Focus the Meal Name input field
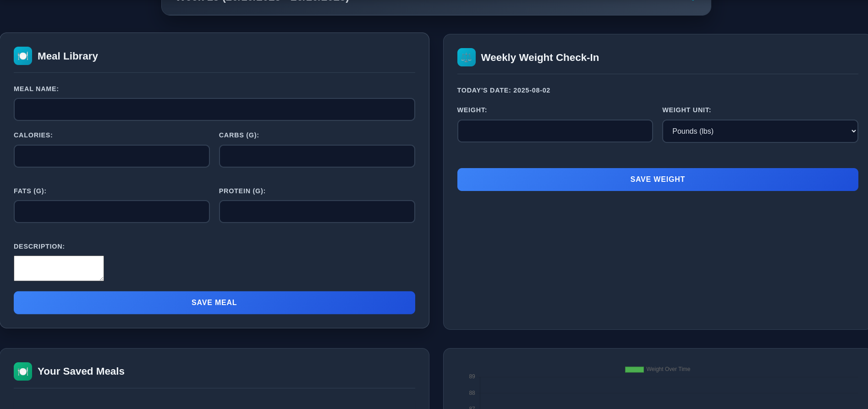The width and height of the screenshot is (868, 409). point(214,109)
